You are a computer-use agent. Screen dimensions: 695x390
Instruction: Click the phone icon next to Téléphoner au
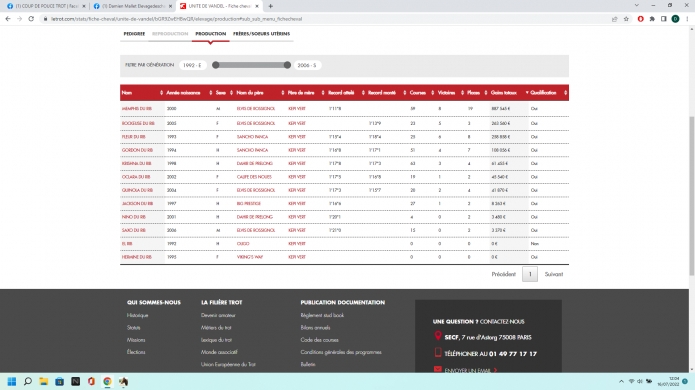438,353
